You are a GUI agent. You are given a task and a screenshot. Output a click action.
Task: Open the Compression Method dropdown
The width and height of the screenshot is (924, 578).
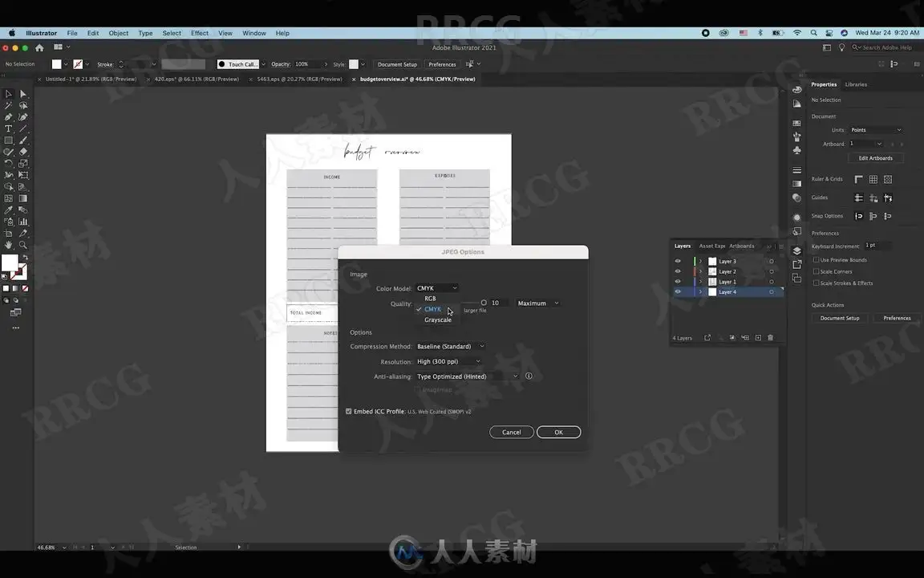(x=450, y=347)
